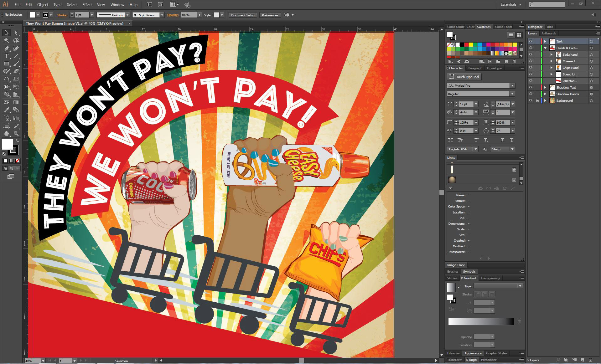Viewport: 601px width, 364px height.
Task: Select the Selection (black arrow) tool
Action: pos(7,33)
